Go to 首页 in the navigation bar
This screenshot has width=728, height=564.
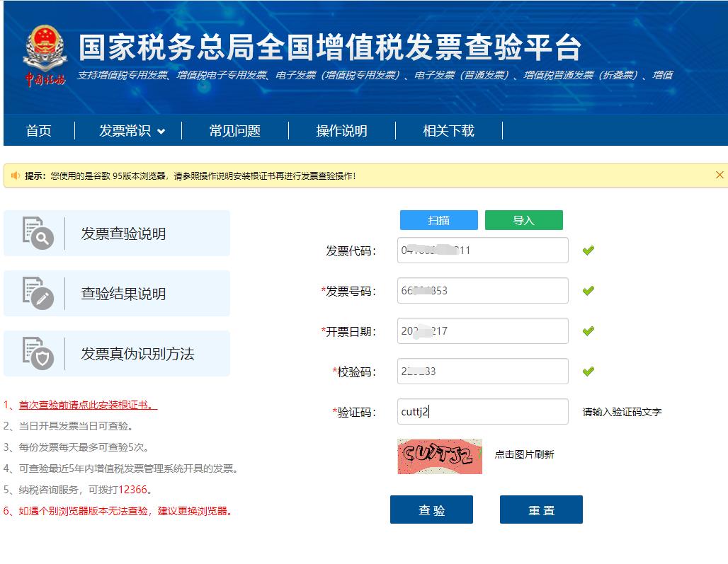point(38,130)
